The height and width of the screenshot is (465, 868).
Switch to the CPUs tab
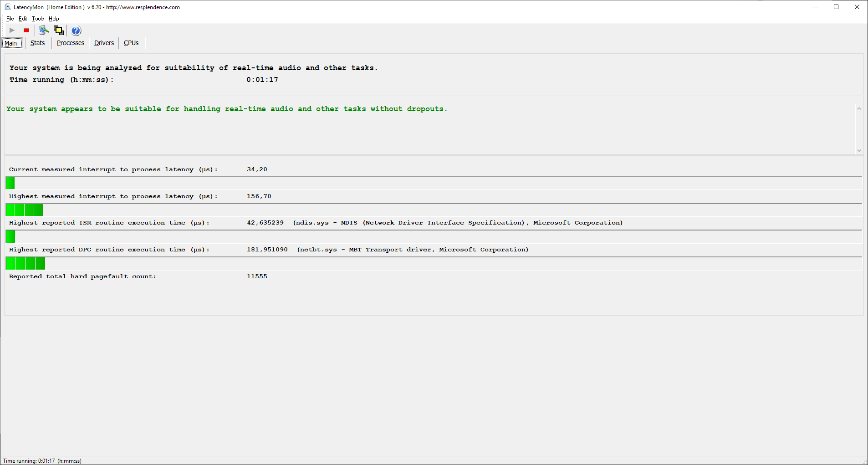[x=131, y=43]
